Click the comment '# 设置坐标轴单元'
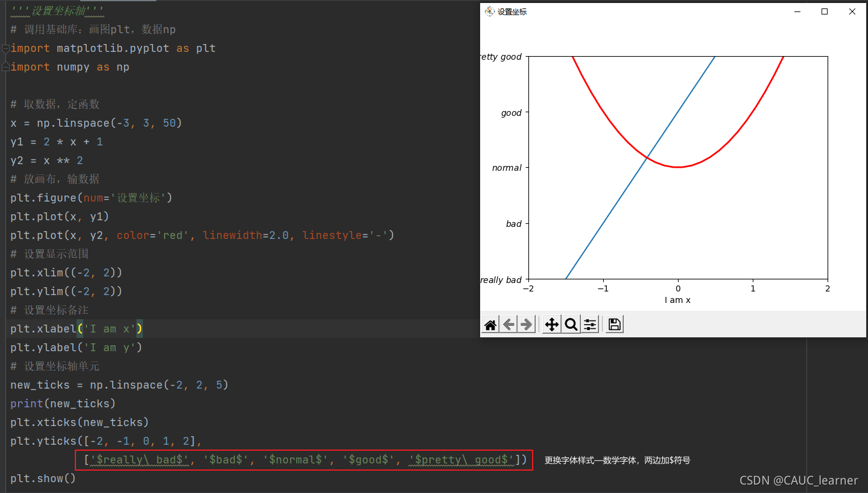Image resolution: width=868 pixels, height=493 pixels. click(55, 366)
